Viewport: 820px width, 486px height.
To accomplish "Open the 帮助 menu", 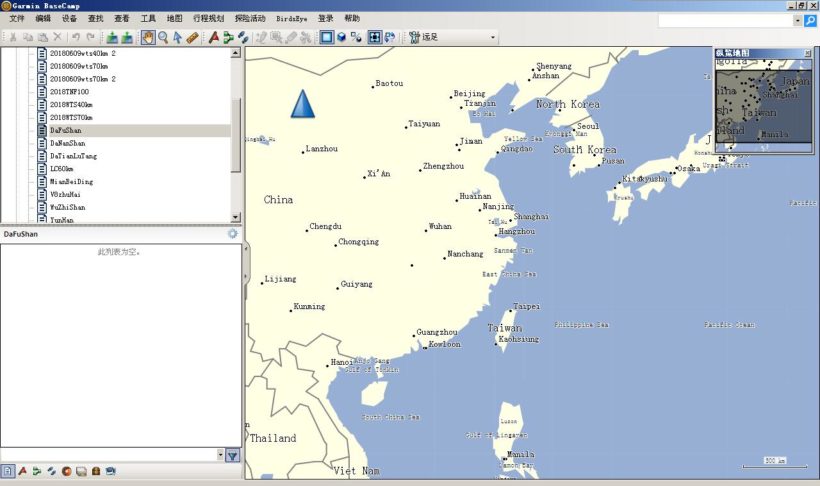I will click(352, 18).
